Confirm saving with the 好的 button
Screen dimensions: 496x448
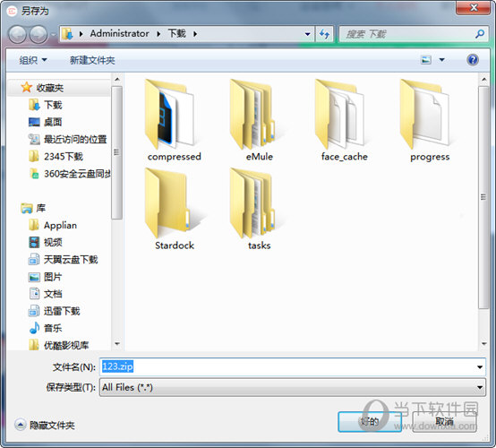point(370,421)
